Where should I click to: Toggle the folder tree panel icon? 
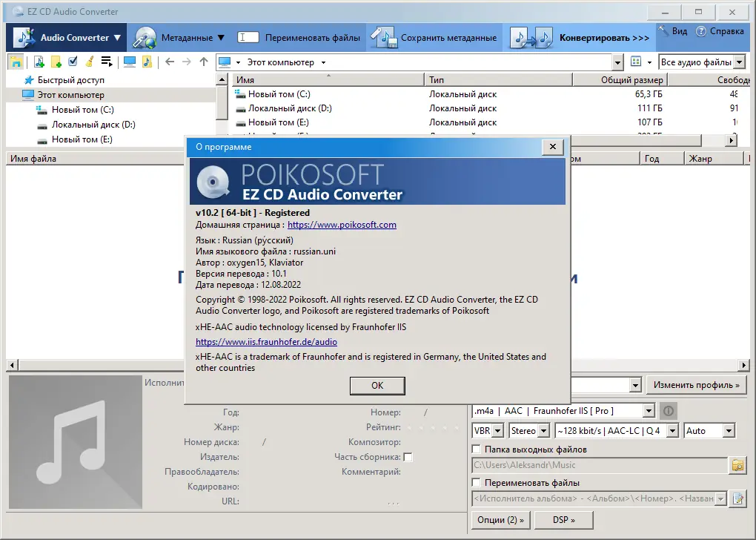click(16, 62)
